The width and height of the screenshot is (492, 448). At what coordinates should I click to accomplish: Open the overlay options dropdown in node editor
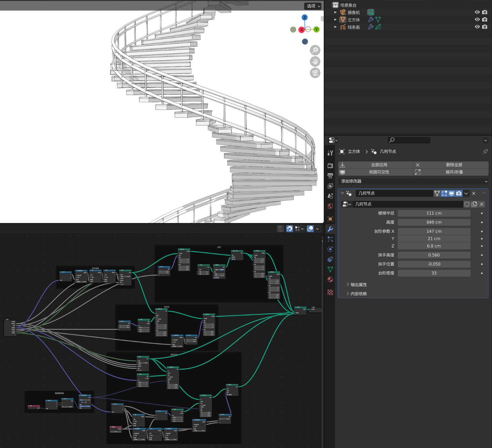317,229
